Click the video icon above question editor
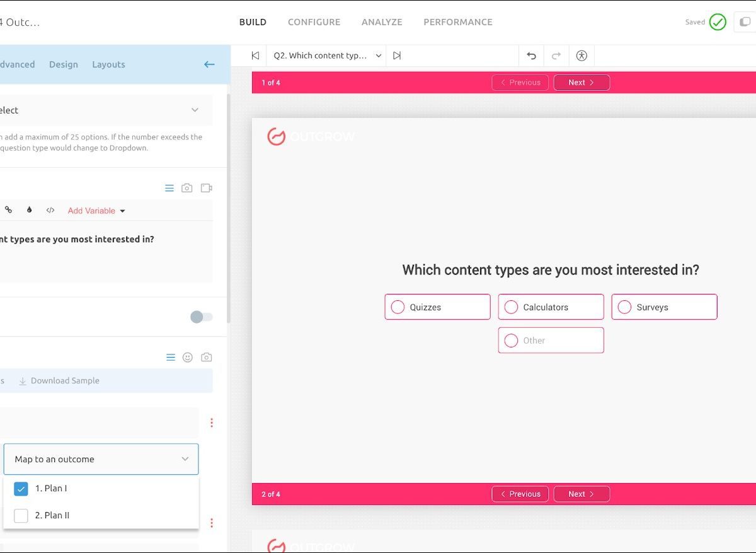The width and height of the screenshot is (756, 553). (x=206, y=188)
